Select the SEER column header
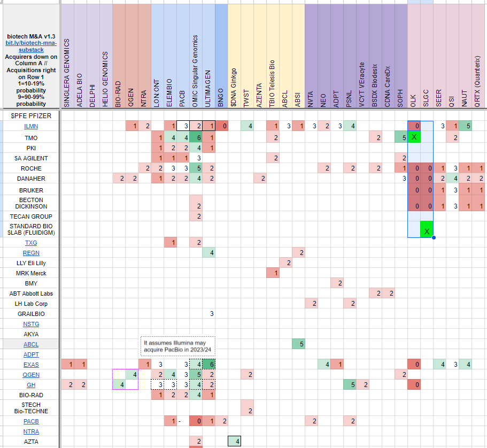The width and height of the screenshot is (487, 448). [x=439, y=56]
